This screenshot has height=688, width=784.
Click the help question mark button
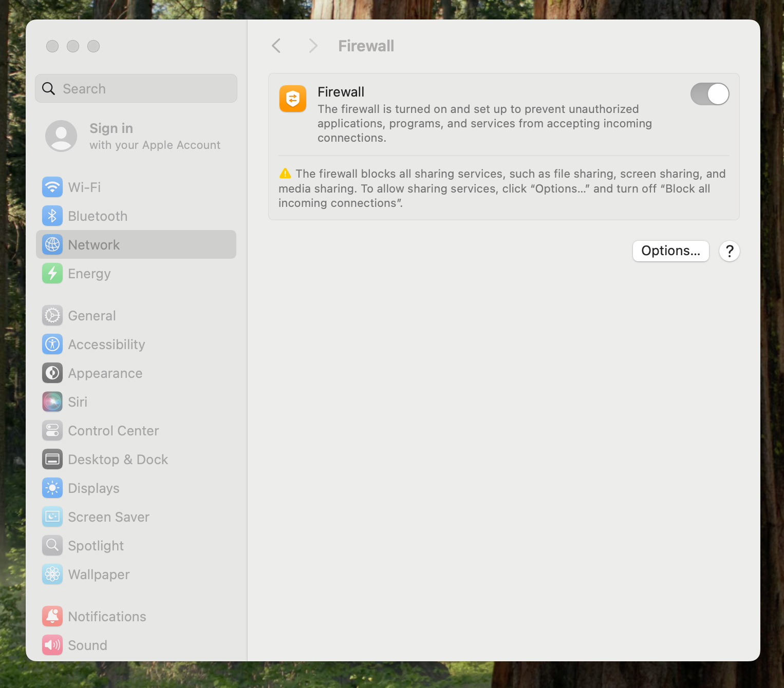[x=729, y=251]
